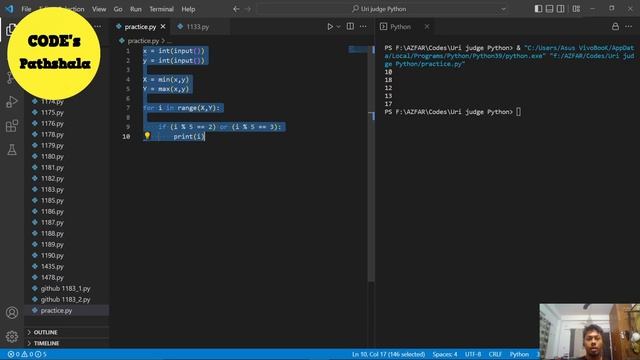Screen dimensions: 640x360
Task: Open the View menu
Action: pos(99,9)
